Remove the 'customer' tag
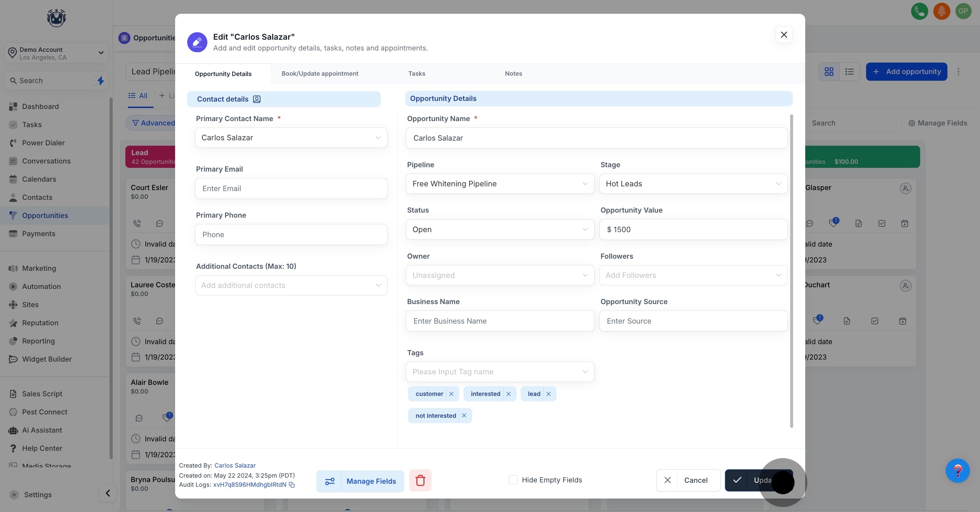Viewport: 980px width, 512px height. (451, 394)
